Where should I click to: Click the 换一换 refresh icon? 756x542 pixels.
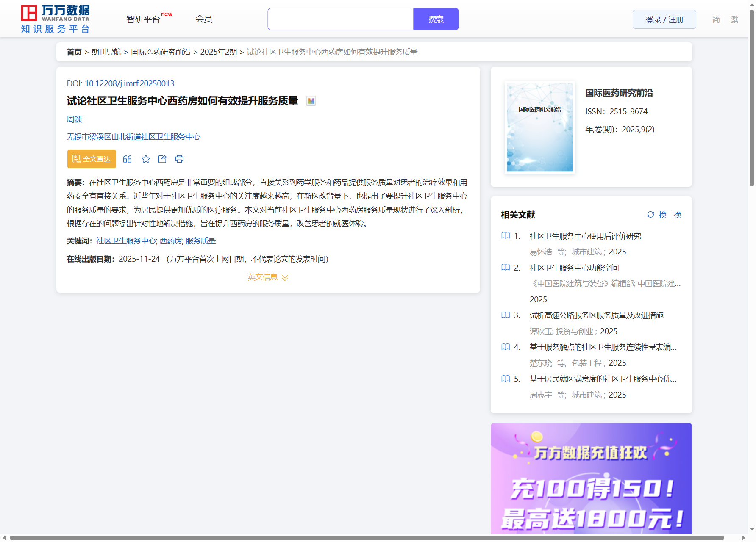click(x=650, y=215)
